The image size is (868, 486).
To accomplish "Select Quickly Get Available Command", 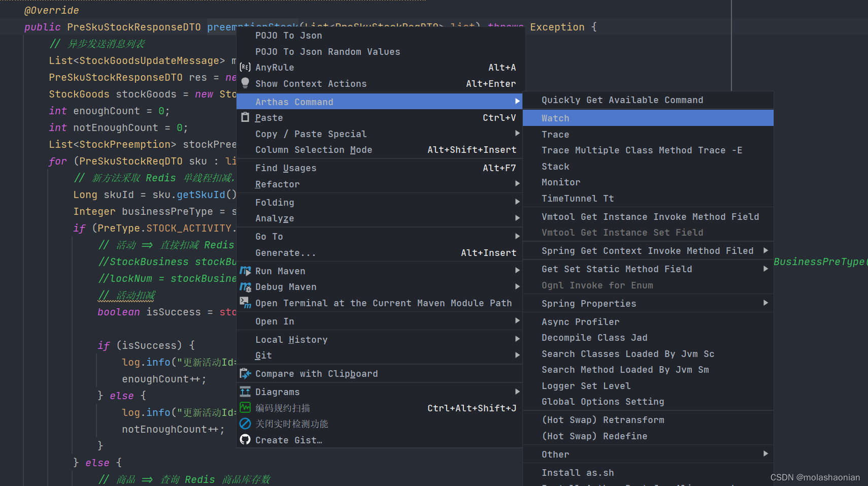I will tap(648, 100).
